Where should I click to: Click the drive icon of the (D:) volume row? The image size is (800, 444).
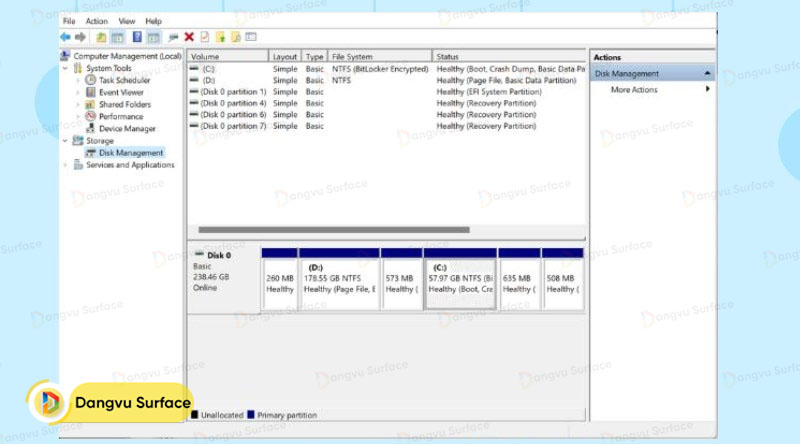click(194, 80)
